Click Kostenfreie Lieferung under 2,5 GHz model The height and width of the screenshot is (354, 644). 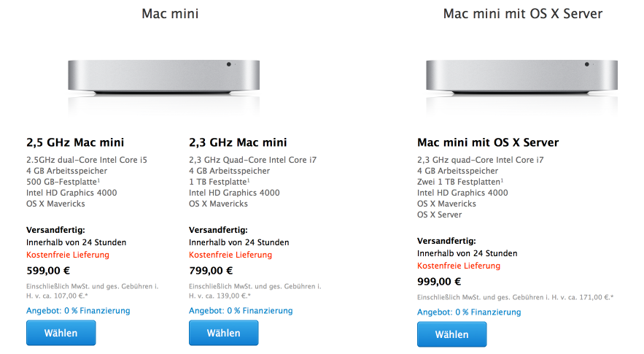pyautogui.click(x=68, y=255)
